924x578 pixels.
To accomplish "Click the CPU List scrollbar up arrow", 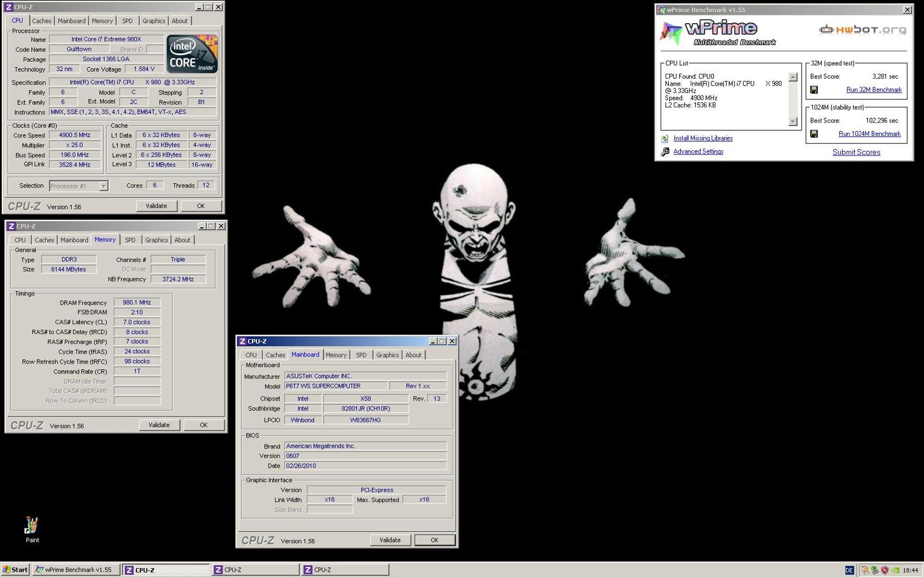I will click(x=793, y=77).
